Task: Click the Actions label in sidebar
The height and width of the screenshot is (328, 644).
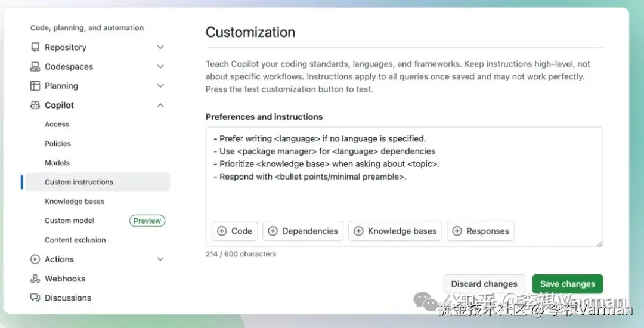Action: tap(59, 259)
